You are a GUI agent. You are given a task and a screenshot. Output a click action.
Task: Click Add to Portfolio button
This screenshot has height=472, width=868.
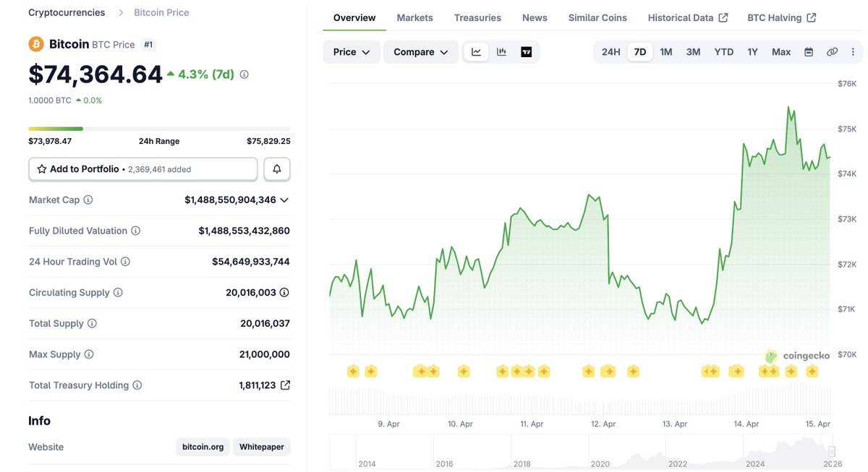click(143, 169)
